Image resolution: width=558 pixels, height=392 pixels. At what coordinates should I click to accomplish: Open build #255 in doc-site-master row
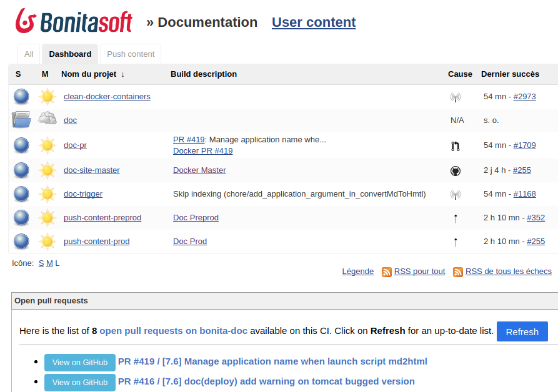(522, 170)
